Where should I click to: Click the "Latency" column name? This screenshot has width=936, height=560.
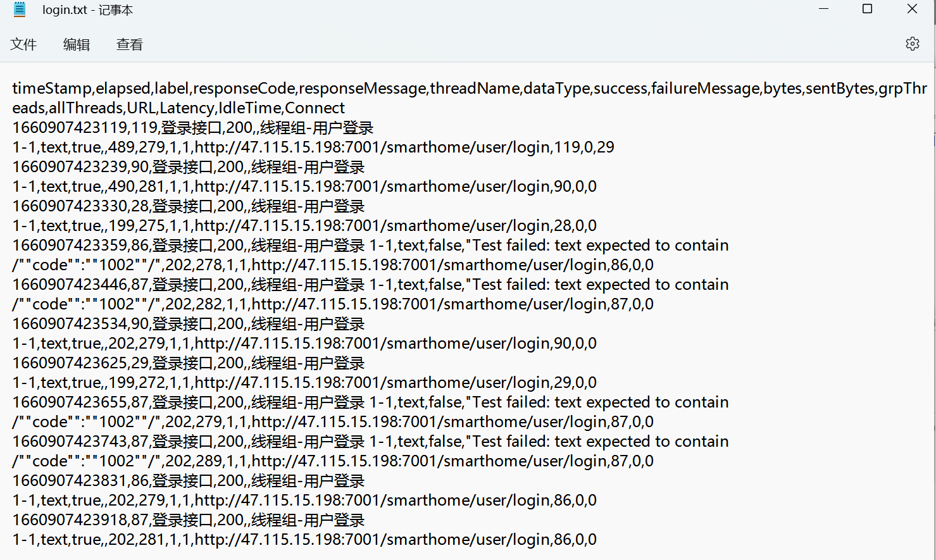pyautogui.click(x=187, y=108)
